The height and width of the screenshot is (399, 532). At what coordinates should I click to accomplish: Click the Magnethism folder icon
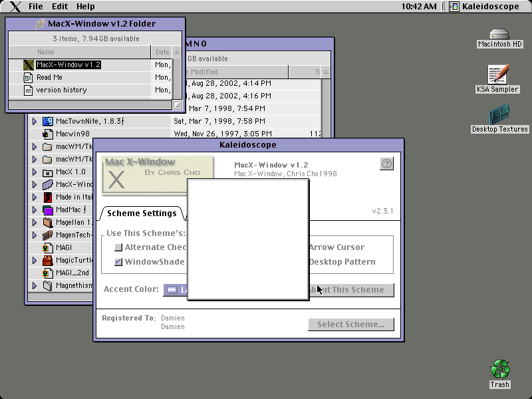point(47,286)
